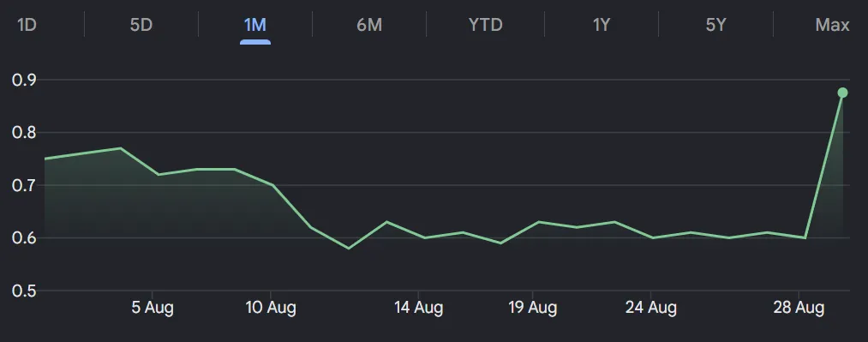868x342 pixels.
Task: Click the 0.6 y-axis label
Action: pyautogui.click(x=23, y=238)
